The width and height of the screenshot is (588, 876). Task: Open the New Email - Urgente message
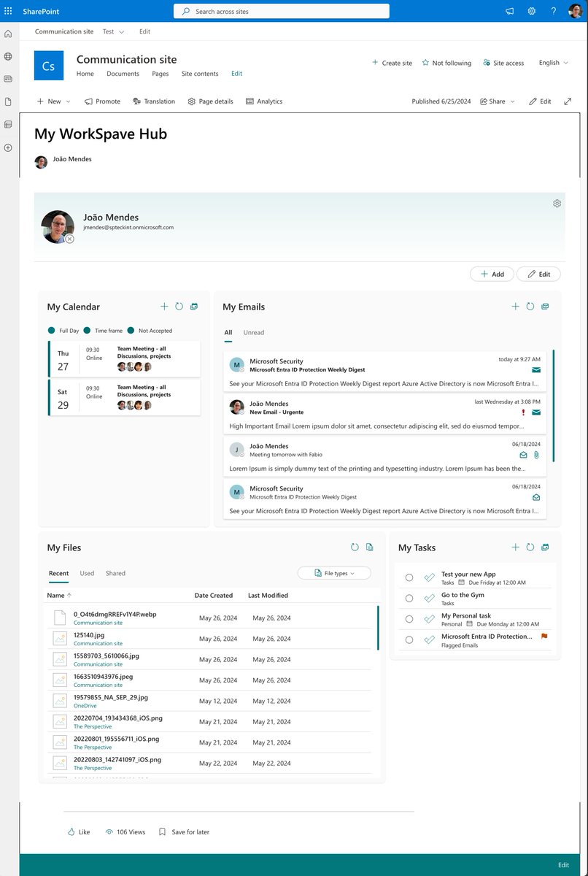coord(384,415)
